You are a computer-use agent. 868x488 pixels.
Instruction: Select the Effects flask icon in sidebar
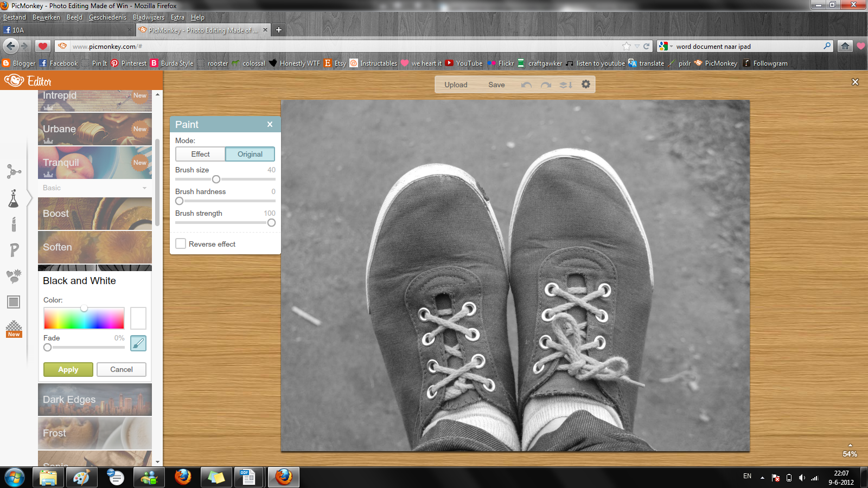click(x=14, y=198)
